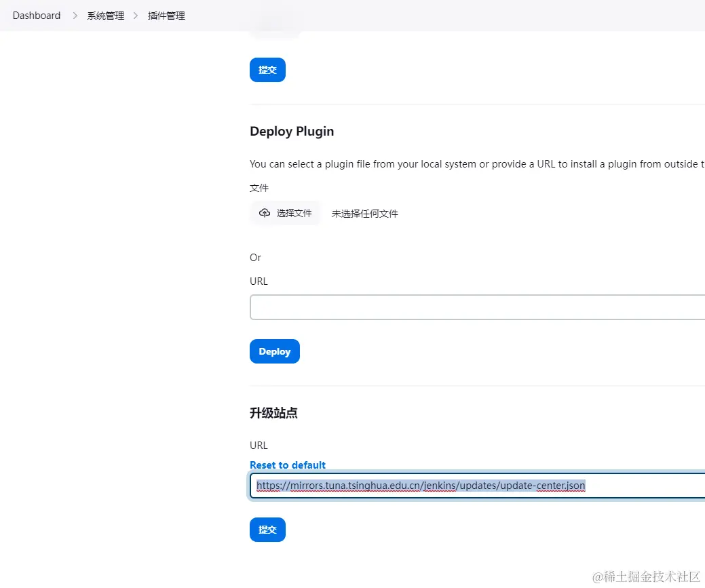This screenshot has height=588, width=705.
Task: Focus the 升级站点 URL field
Action: click(478, 486)
